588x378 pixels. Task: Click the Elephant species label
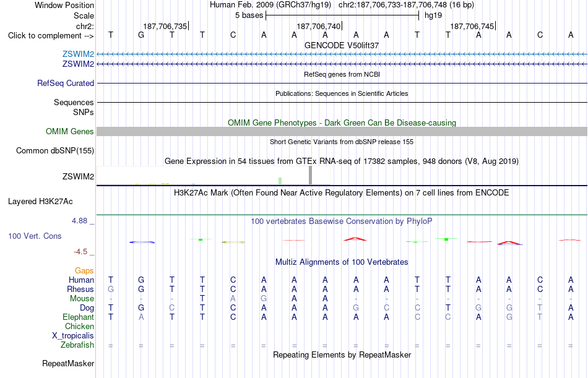pyautogui.click(x=79, y=317)
